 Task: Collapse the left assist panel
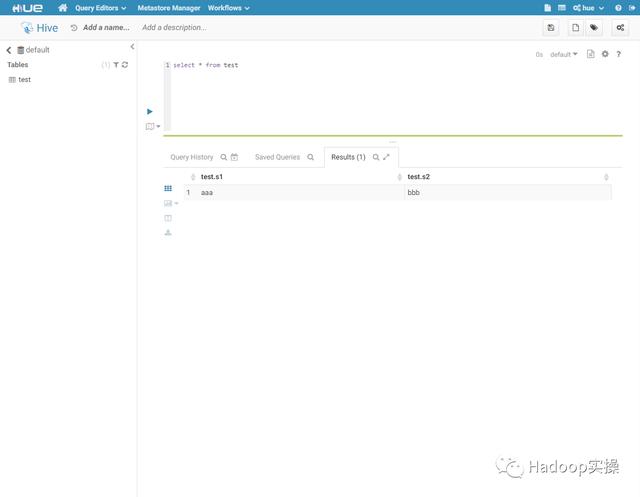[x=132, y=47]
